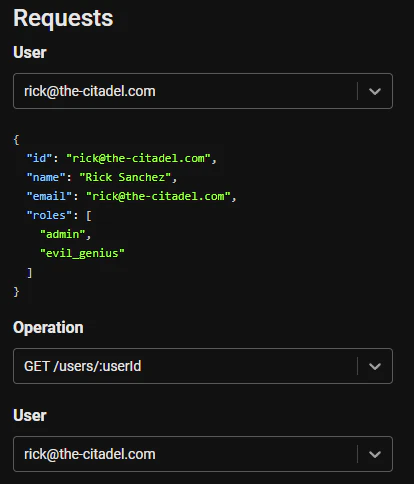Click the chevron arrow beside GET /users/:userId

point(375,366)
